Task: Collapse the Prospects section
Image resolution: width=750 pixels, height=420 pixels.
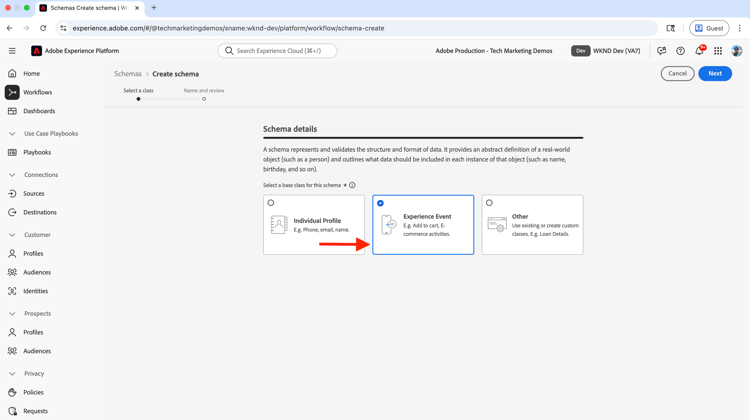Action: pyautogui.click(x=12, y=313)
